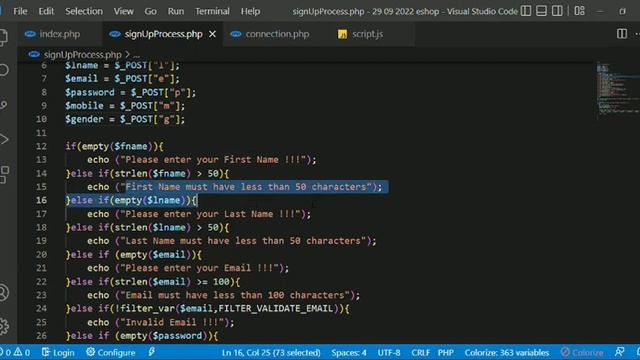This screenshot has width=640, height=360.
Task: Switch to the index.php tab
Action: [x=59, y=34]
